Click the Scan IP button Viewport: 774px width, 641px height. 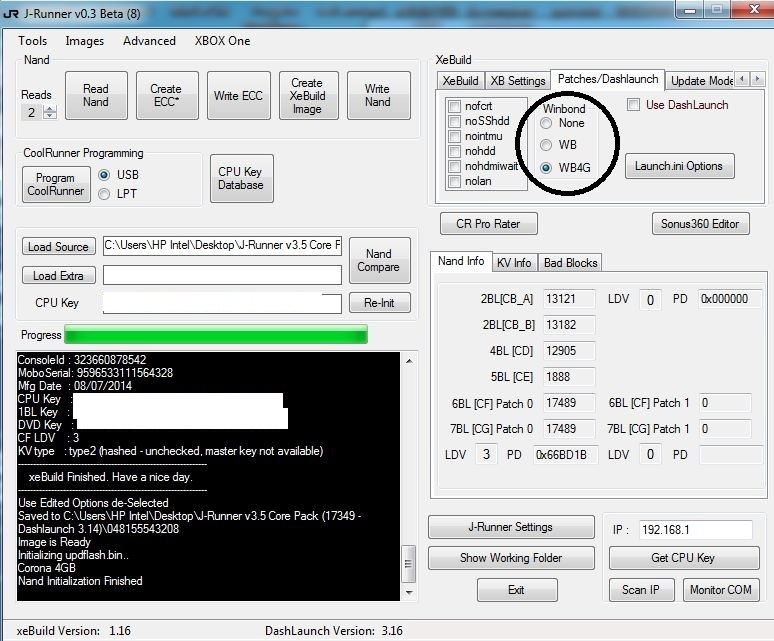coord(641,590)
